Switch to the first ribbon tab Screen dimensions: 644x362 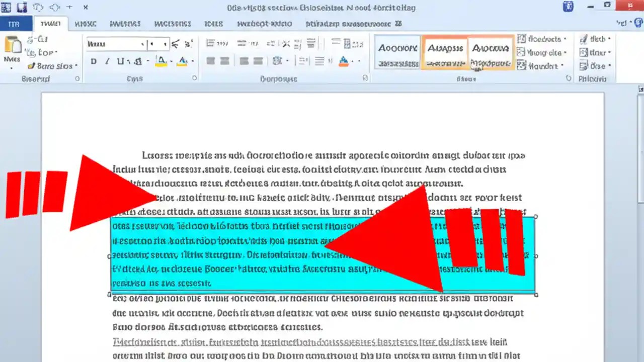pyautogui.click(x=52, y=24)
